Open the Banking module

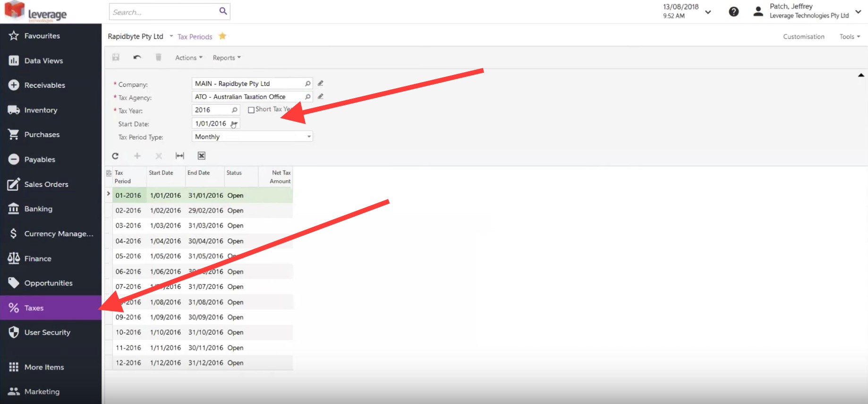tap(51, 209)
